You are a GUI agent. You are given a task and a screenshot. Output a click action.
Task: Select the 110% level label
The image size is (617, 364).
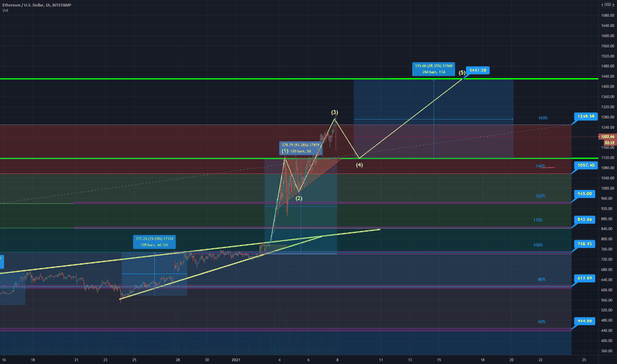(538, 220)
